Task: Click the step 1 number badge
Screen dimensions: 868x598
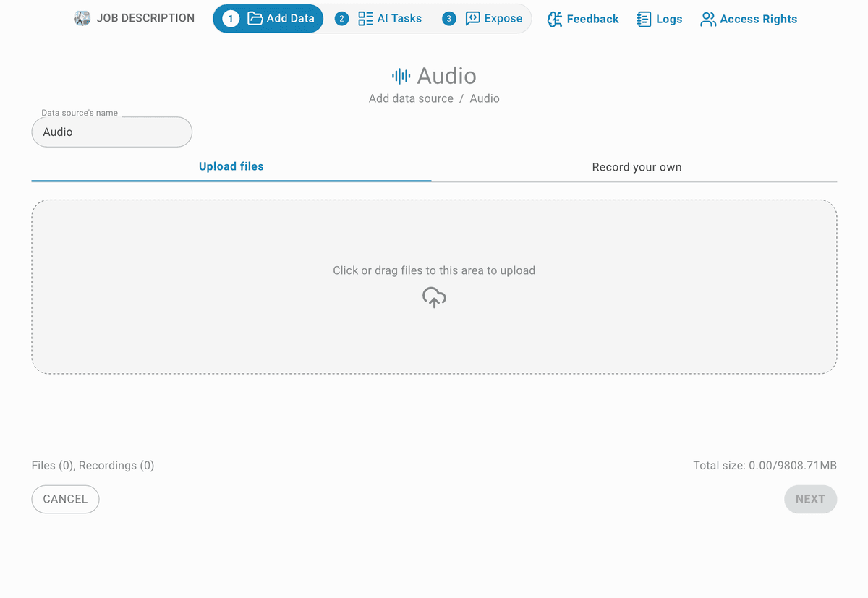Action: click(x=231, y=19)
